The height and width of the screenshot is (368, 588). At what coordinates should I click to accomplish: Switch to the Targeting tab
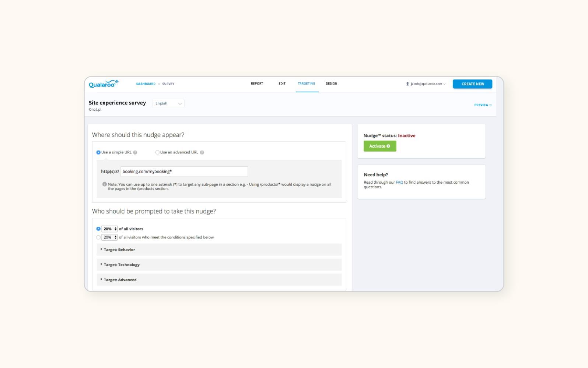pyautogui.click(x=307, y=84)
